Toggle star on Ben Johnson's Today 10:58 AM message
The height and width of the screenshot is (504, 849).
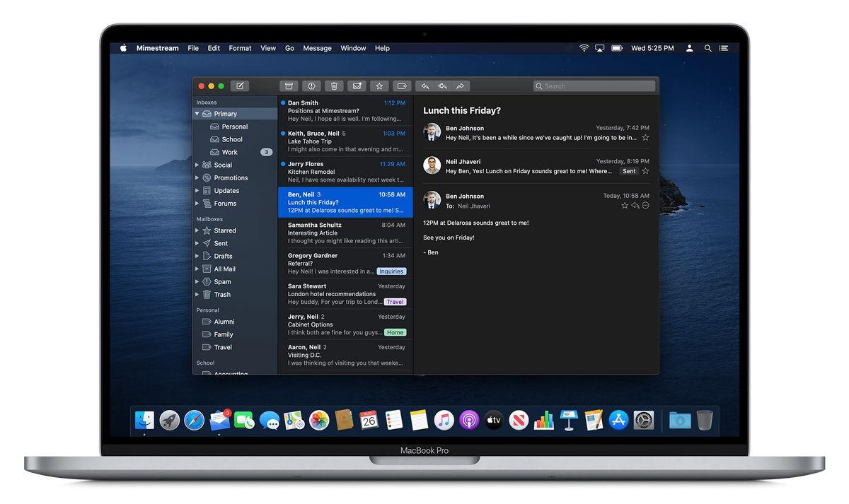coord(625,206)
